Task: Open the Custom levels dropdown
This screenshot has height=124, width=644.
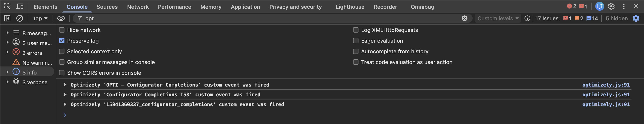Action: tap(498, 19)
